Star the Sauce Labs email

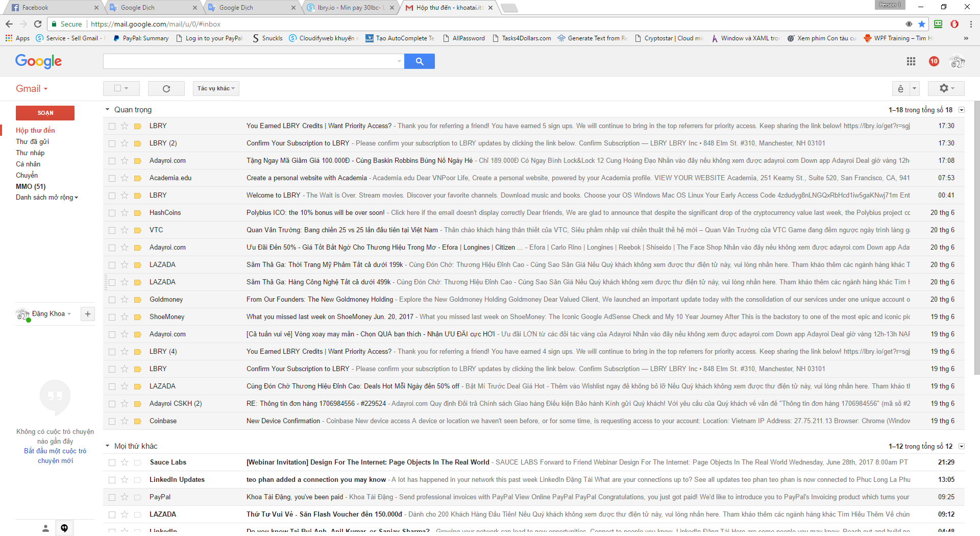tap(125, 462)
